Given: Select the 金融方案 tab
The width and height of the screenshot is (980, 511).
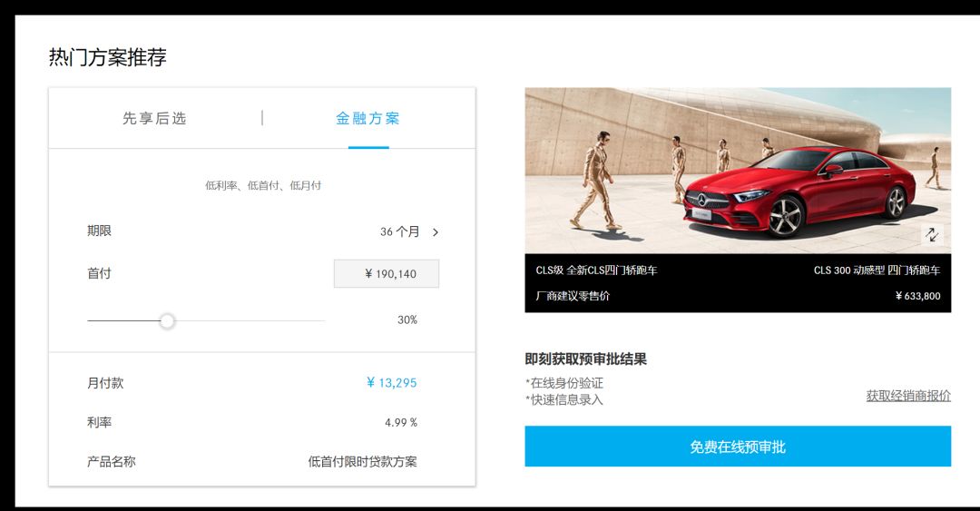Looking at the screenshot, I should pos(367,118).
